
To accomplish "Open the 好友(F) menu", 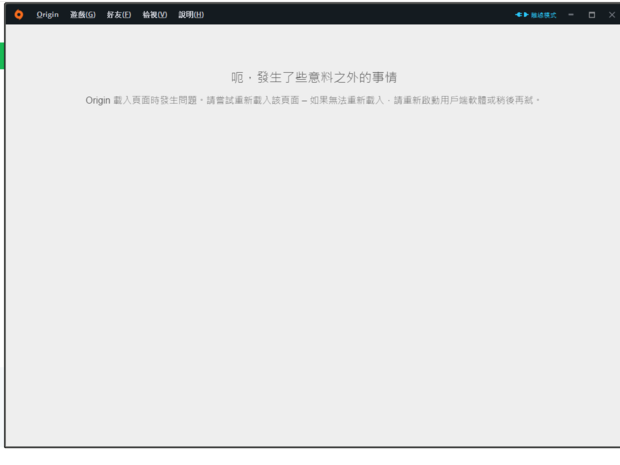I will coord(119,15).
